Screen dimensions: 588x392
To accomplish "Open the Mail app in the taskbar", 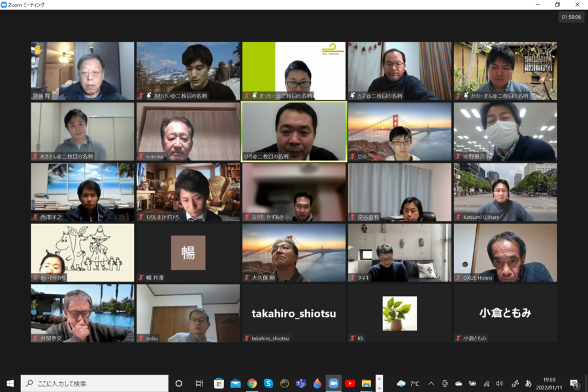I will coord(235,384).
